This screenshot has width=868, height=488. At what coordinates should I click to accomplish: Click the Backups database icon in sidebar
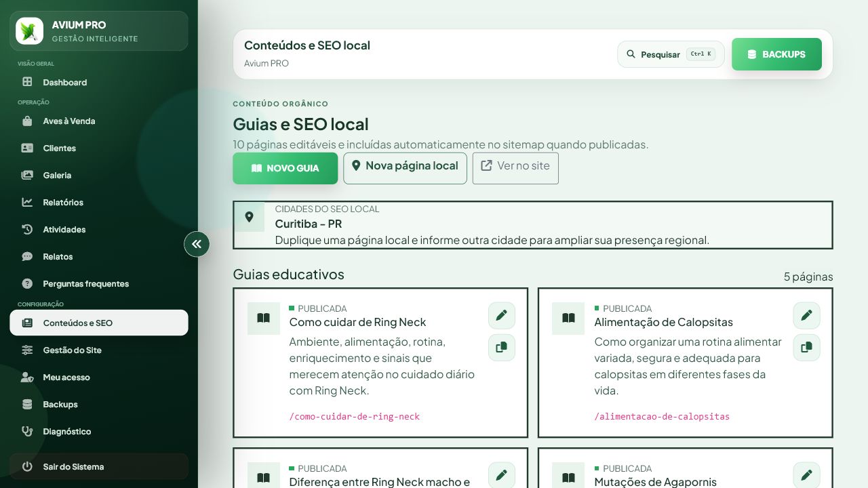click(x=27, y=405)
